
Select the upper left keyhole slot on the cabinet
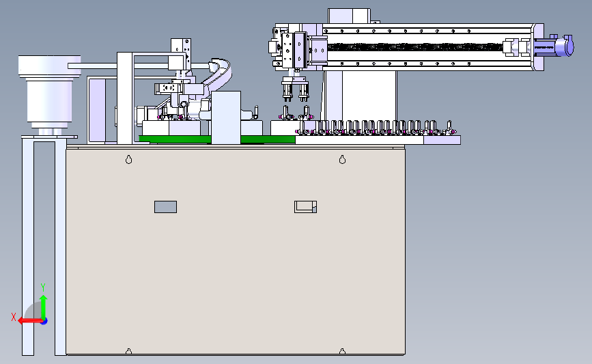(x=129, y=159)
